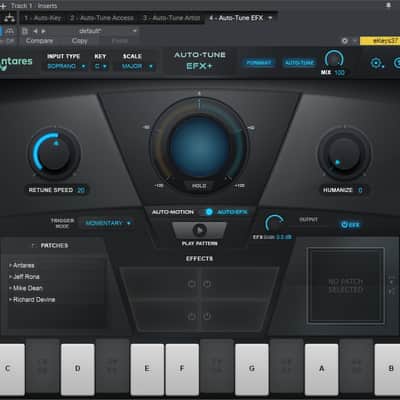Click the sidechain icon beside the preset doc icon

(9, 31)
